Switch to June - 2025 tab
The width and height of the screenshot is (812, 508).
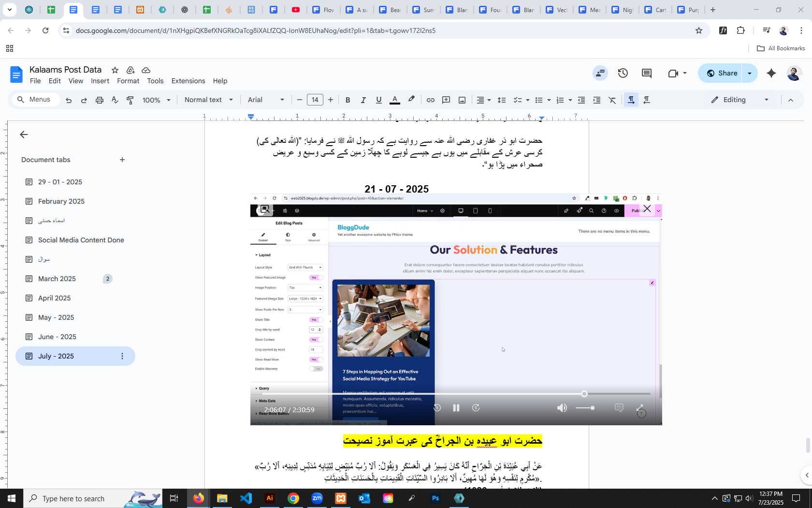click(57, 337)
